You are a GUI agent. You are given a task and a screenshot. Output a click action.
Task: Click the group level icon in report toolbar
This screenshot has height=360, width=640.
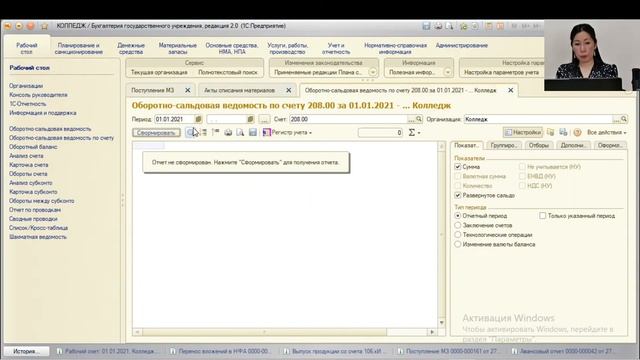(x=215, y=132)
